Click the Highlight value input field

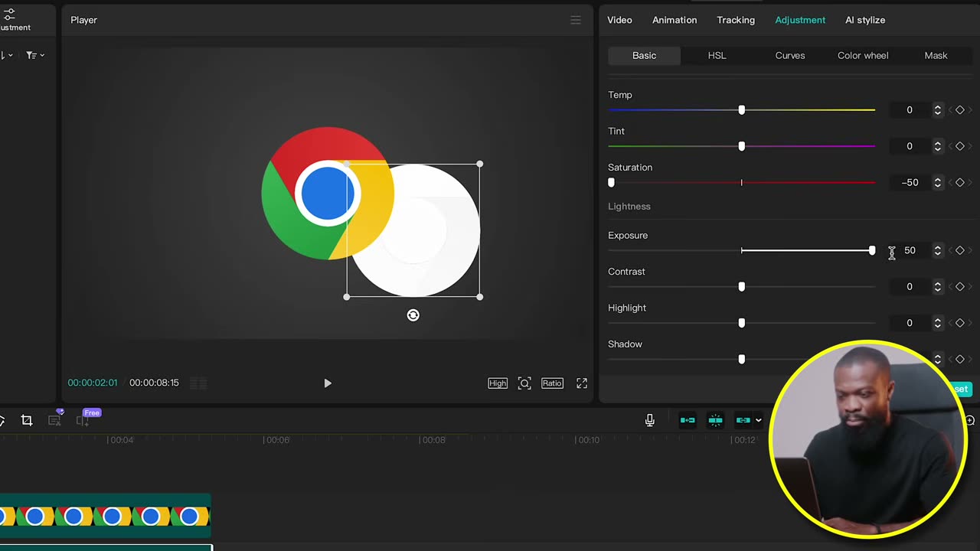[910, 323]
